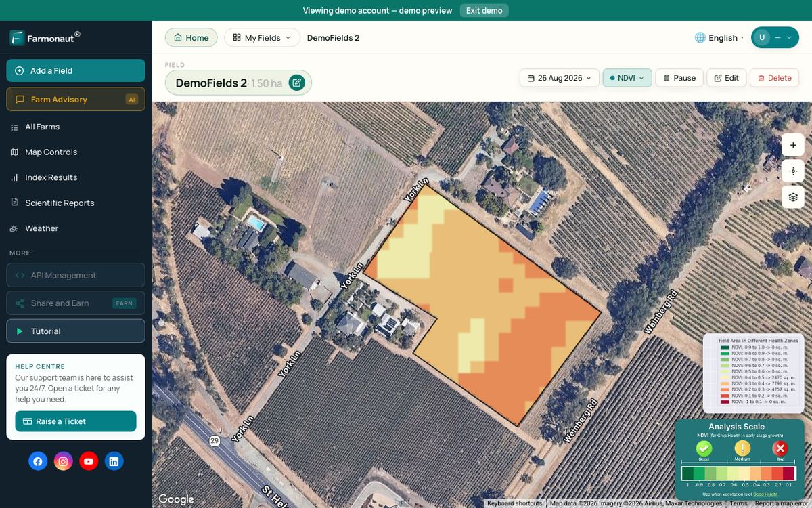
Task: Open the Instagram profile icon
Action: pyautogui.click(x=63, y=461)
